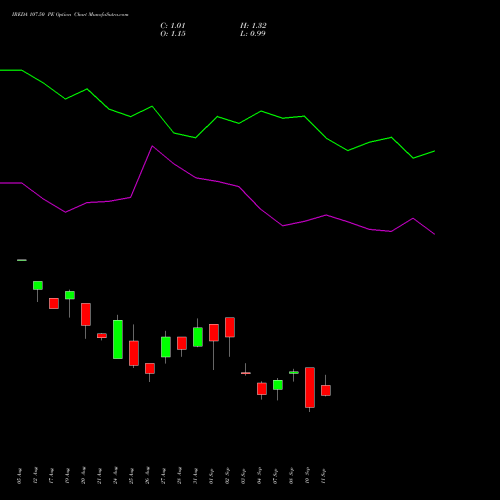Click the 26 Aug date label

(147, 476)
